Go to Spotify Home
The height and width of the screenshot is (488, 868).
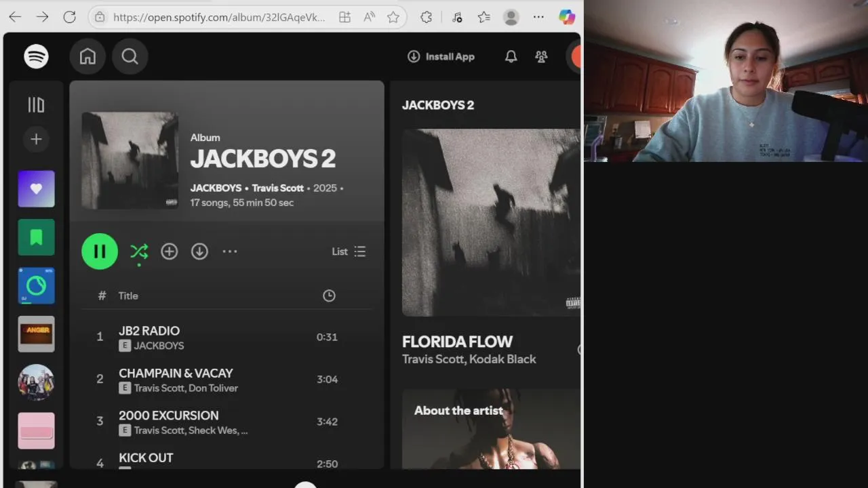[87, 56]
